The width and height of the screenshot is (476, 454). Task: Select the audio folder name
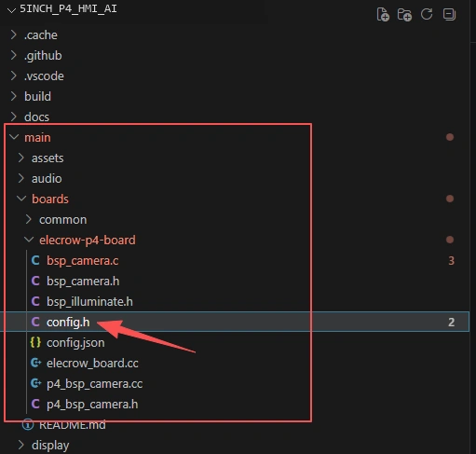pos(47,179)
